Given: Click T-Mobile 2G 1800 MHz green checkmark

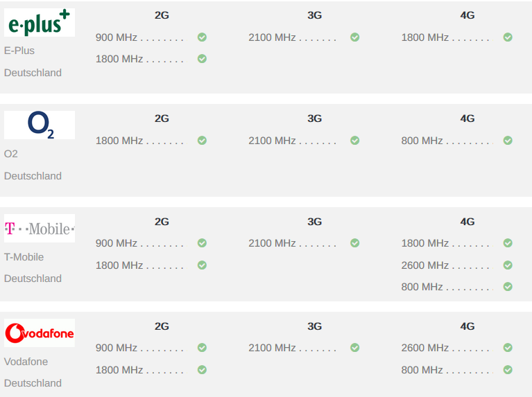Looking at the screenshot, I should point(202,265).
